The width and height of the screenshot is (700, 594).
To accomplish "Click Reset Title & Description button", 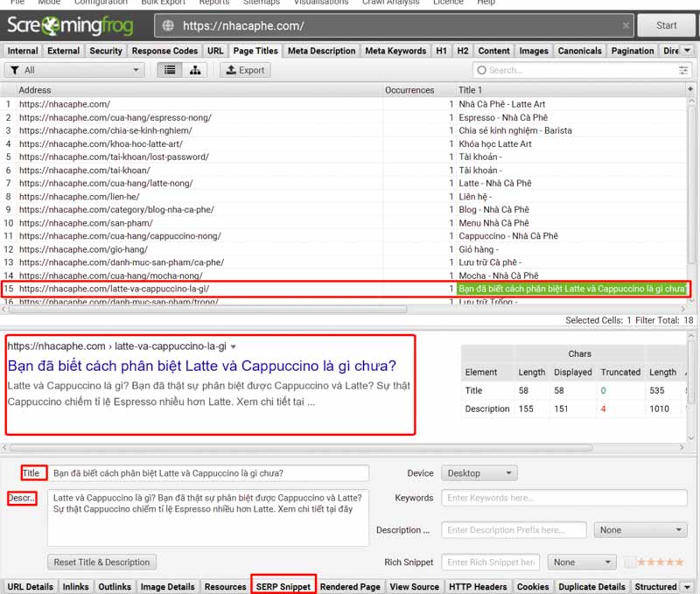I will tap(102, 563).
